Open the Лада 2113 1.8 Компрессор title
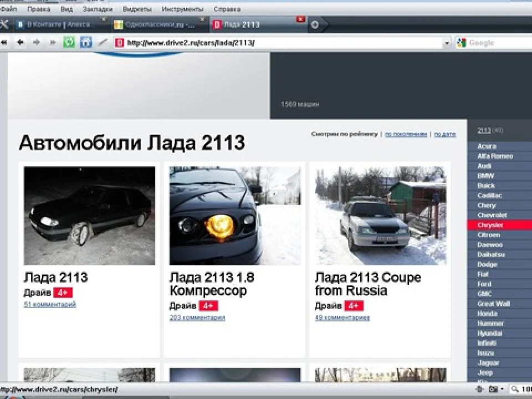The image size is (532, 399). 212,284
